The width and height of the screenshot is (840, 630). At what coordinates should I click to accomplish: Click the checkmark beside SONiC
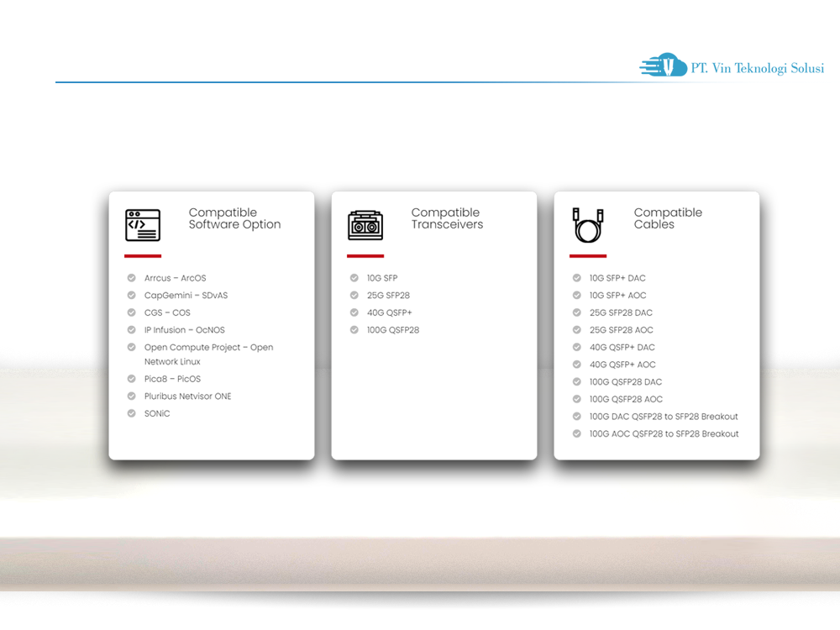click(131, 413)
